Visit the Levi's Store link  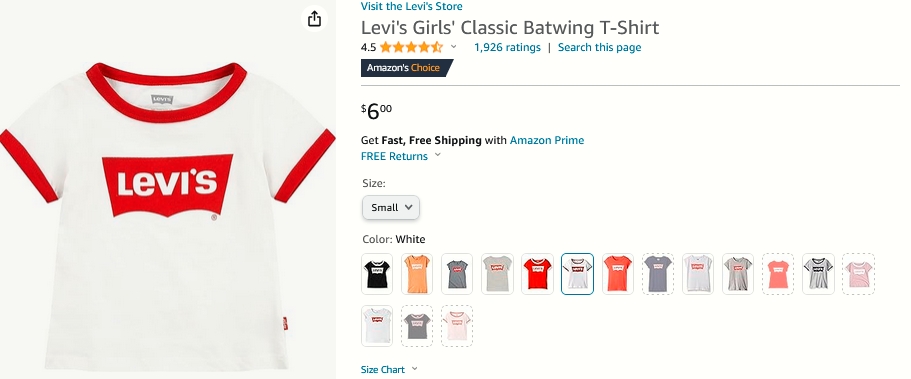pyautogui.click(x=411, y=6)
